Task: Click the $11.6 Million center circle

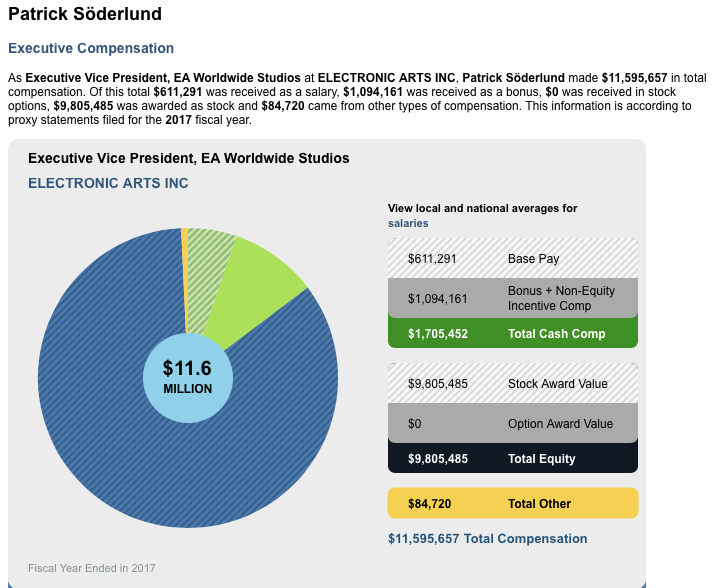Action: pos(188,378)
